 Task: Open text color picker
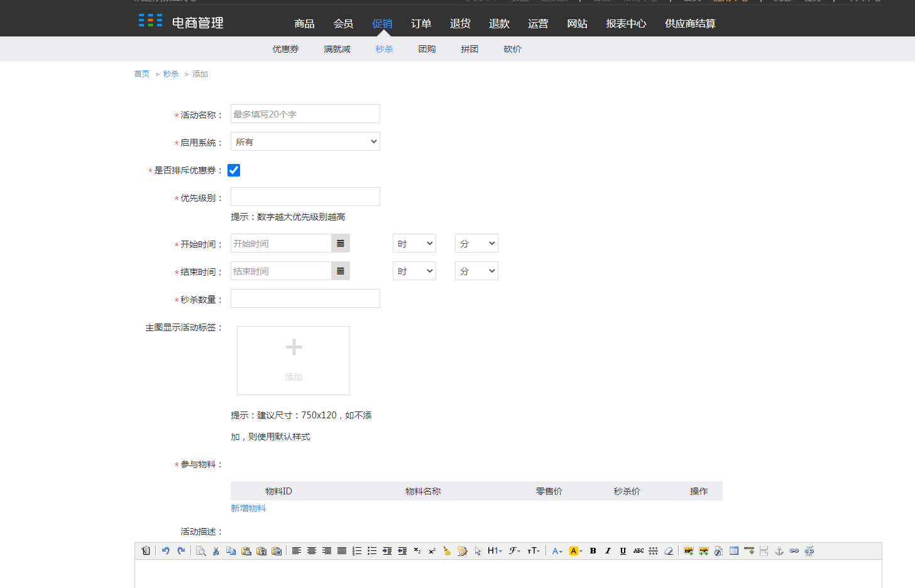557,551
